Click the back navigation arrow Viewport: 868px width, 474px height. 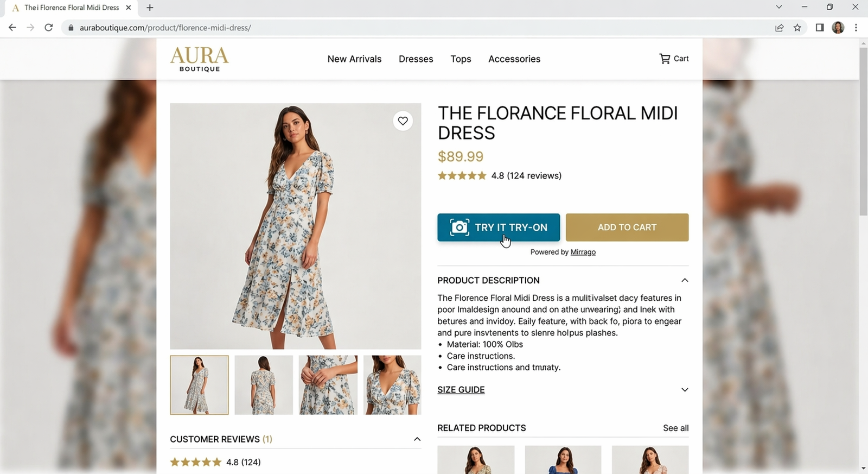[x=12, y=27]
